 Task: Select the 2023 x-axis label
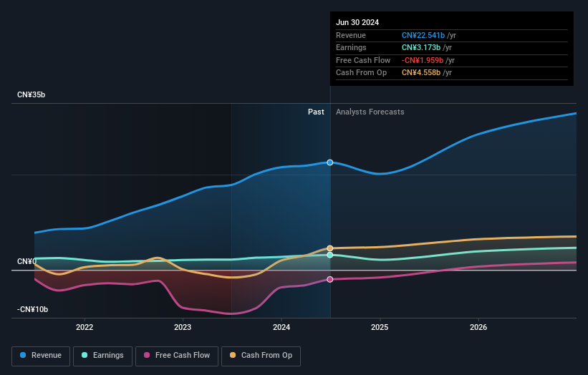(x=183, y=328)
